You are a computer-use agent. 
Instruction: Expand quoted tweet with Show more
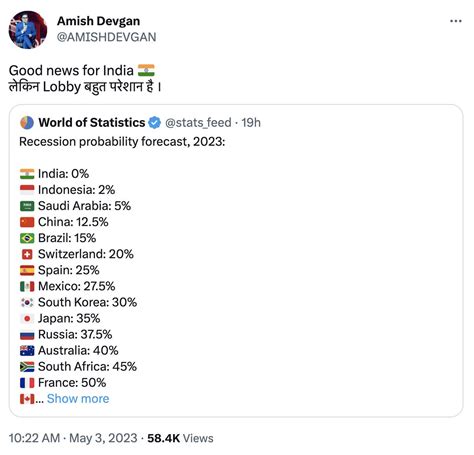coord(78,399)
